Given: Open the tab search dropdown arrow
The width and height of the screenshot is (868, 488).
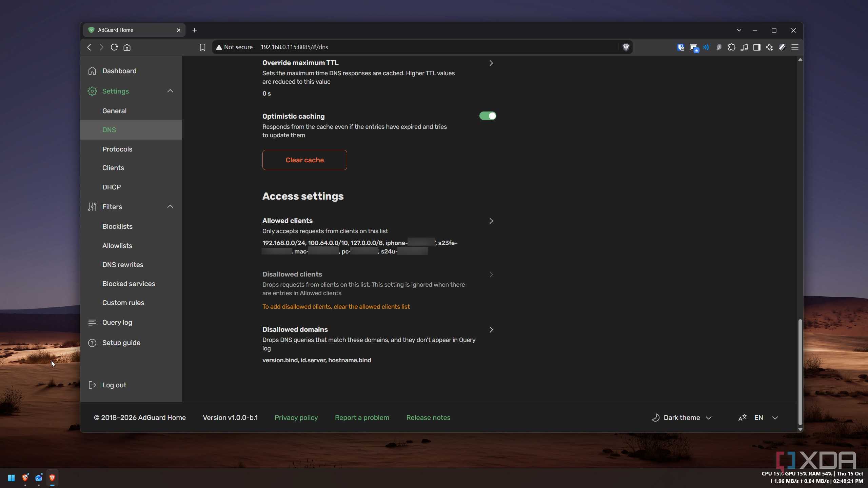Looking at the screenshot, I should (739, 30).
